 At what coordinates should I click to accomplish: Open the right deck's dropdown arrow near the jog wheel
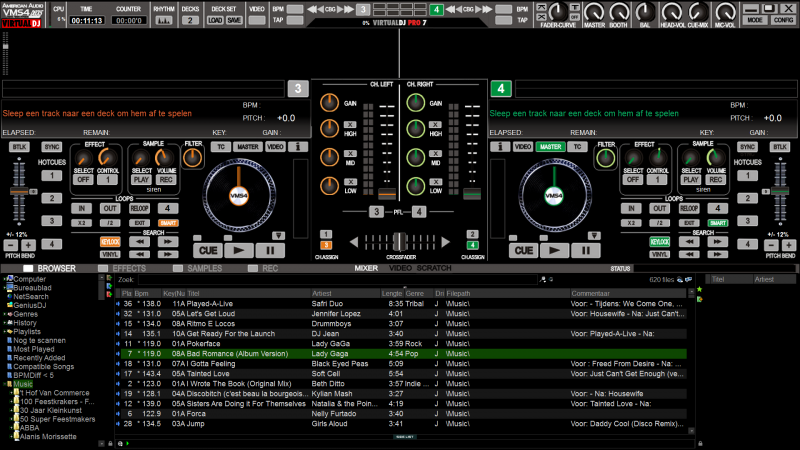(594, 236)
